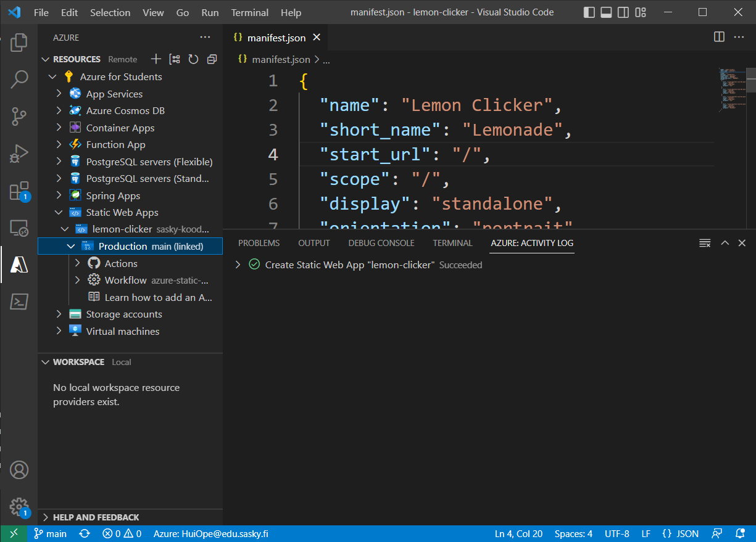This screenshot has width=756, height=542.
Task: Open the Remote Explorer view
Action: tap(19, 228)
